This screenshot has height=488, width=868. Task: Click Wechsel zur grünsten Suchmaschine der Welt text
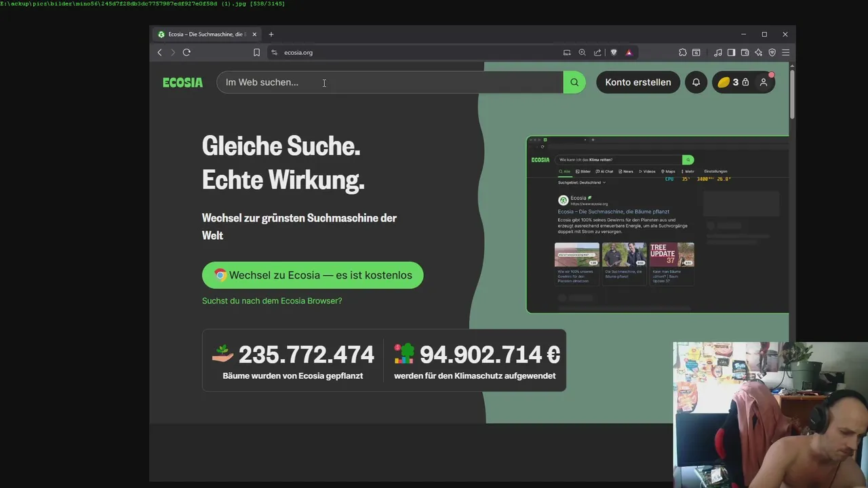click(299, 226)
